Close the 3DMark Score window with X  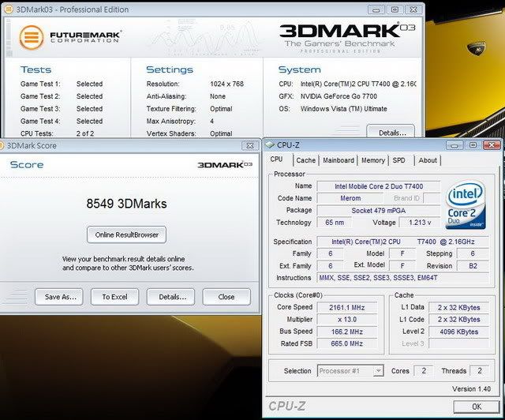[x=250, y=146]
